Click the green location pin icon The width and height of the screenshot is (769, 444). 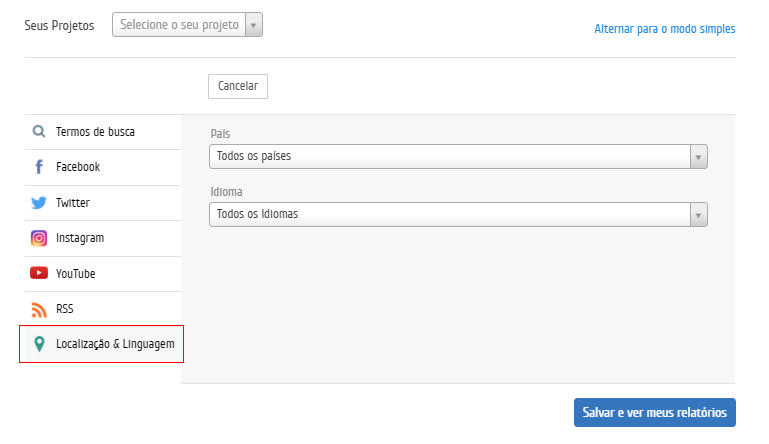point(39,344)
